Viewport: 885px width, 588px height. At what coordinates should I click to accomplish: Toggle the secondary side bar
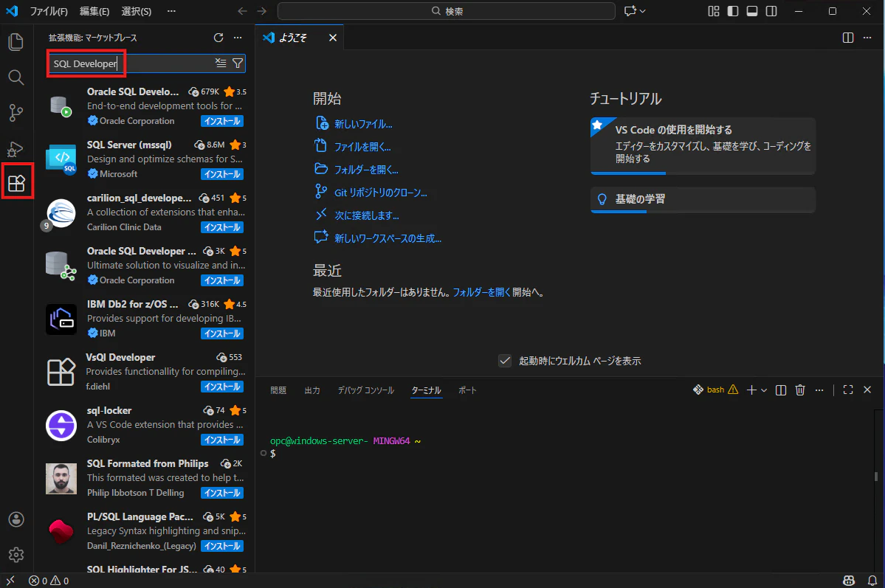(771, 11)
